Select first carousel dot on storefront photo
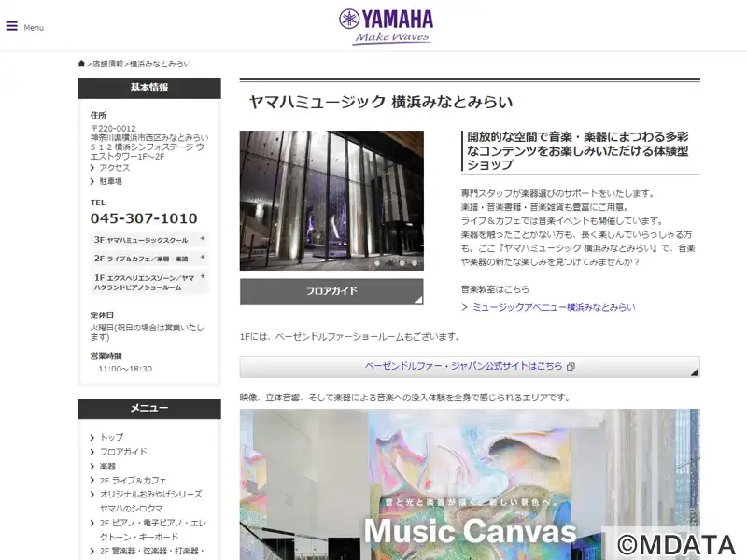This screenshot has height=560, width=747. [x=377, y=263]
